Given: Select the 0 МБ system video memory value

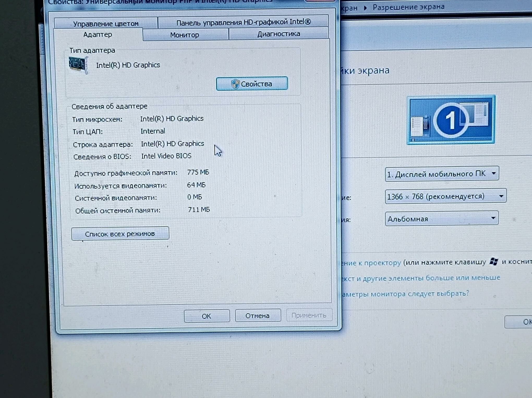Looking at the screenshot, I should (195, 197).
